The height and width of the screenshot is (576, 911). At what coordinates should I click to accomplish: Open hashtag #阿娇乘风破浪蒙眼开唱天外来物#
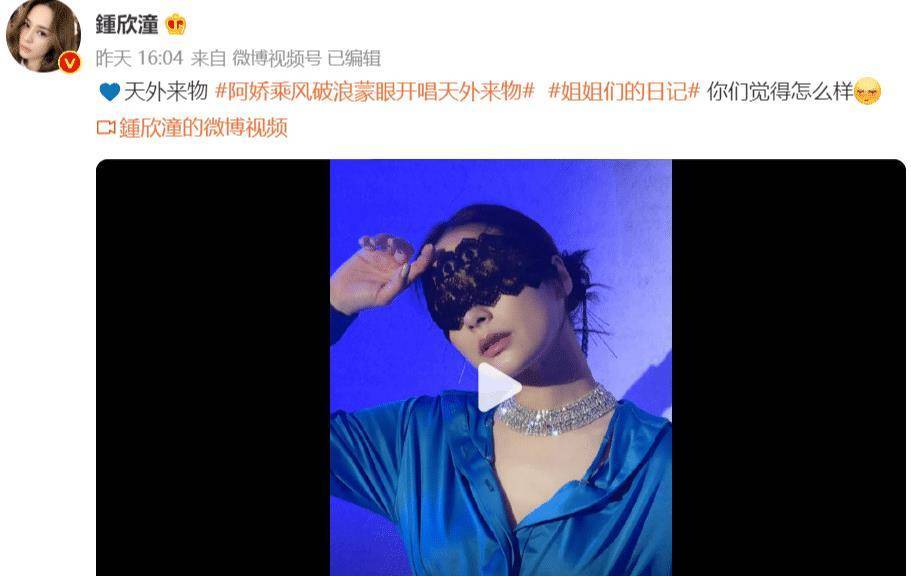pyautogui.click(x=375, y=92)
